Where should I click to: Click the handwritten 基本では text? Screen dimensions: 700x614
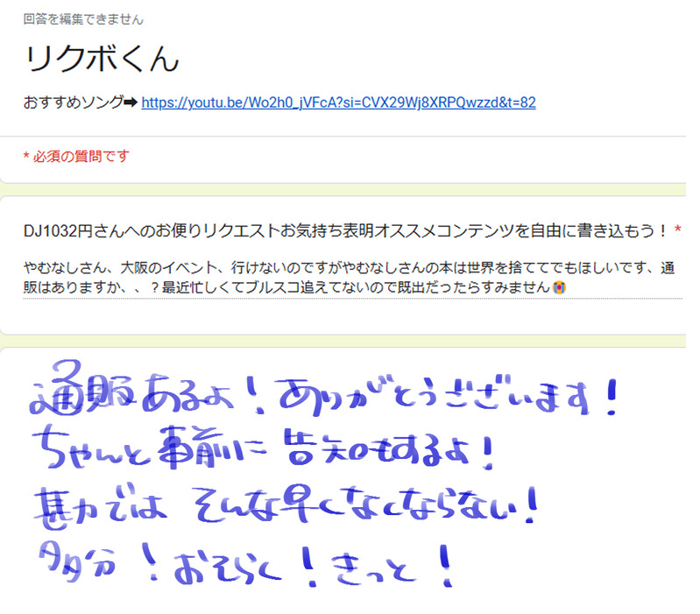101,506
